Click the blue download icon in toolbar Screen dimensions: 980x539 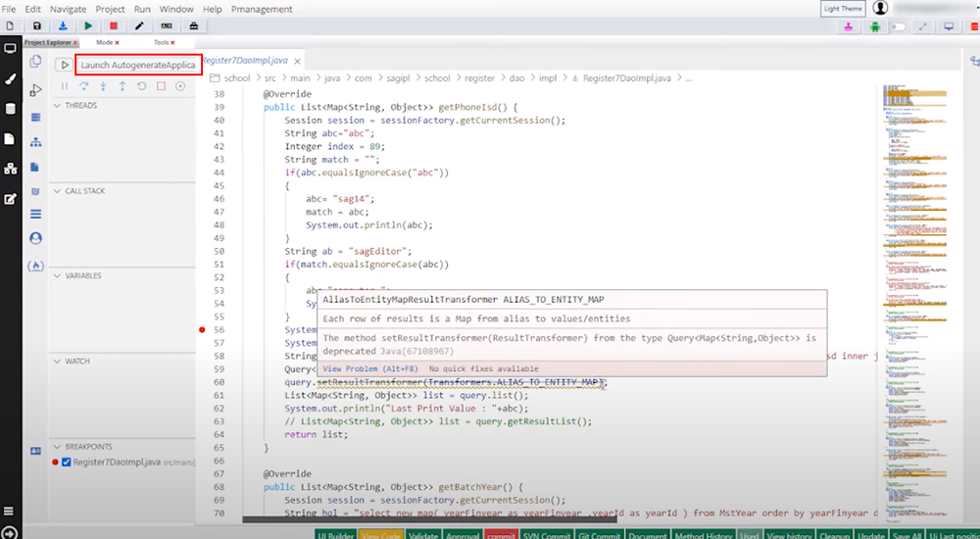point(63,25)
